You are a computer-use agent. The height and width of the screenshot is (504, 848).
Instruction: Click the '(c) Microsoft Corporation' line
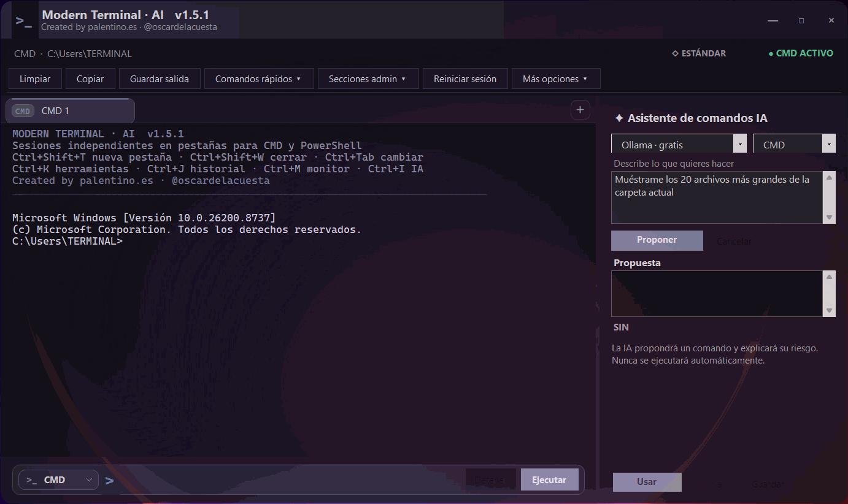187,230
